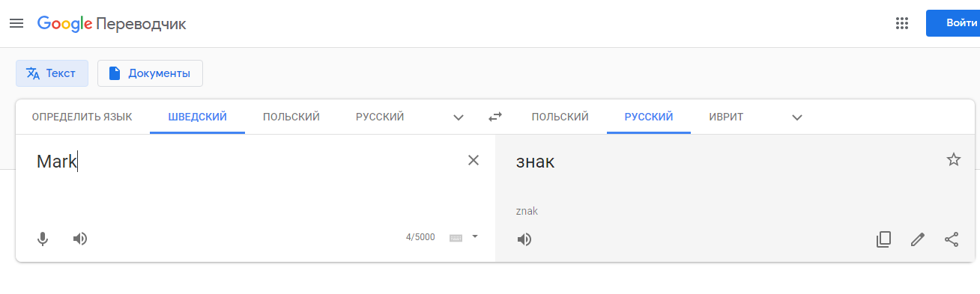
Task: Listen to the source text Mark
Action: click(x=80, y=239)
